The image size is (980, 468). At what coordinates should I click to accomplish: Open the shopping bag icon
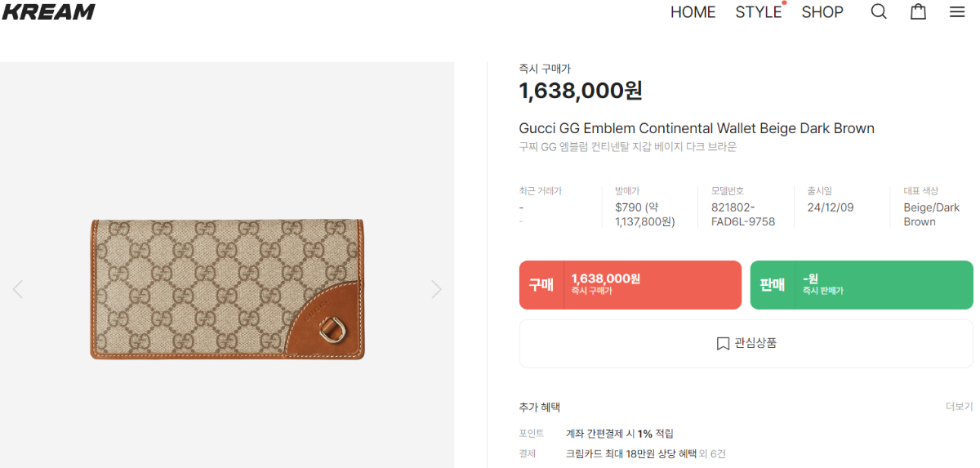(x=918, y=11)
